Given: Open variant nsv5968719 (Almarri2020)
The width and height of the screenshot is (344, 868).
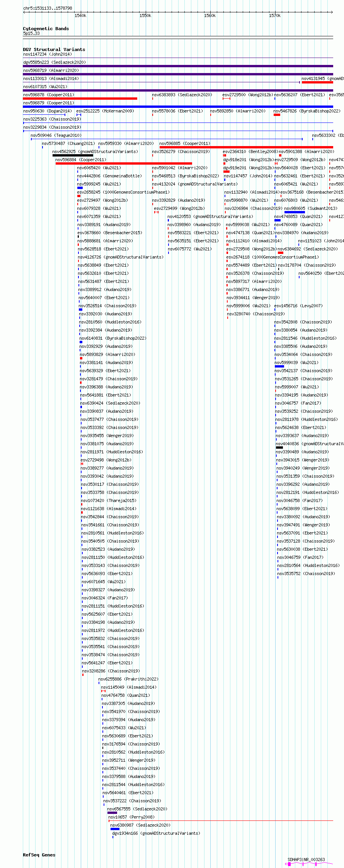Looking at the screenshot, I should 51,70.
